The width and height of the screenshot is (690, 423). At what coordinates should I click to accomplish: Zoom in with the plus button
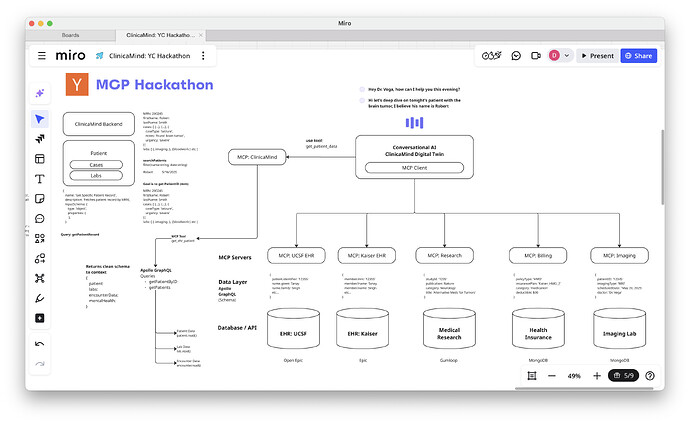(x=597, y=375)
